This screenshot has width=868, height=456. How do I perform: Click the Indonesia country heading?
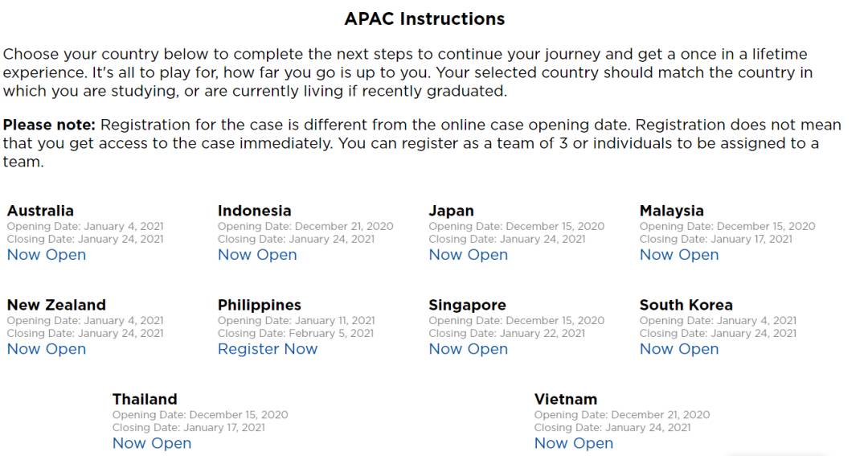tap(255, 211)
